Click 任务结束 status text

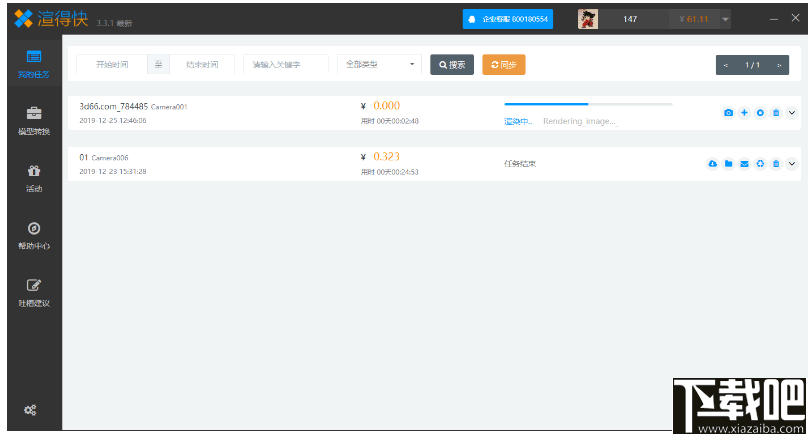(x=520, y=164)
